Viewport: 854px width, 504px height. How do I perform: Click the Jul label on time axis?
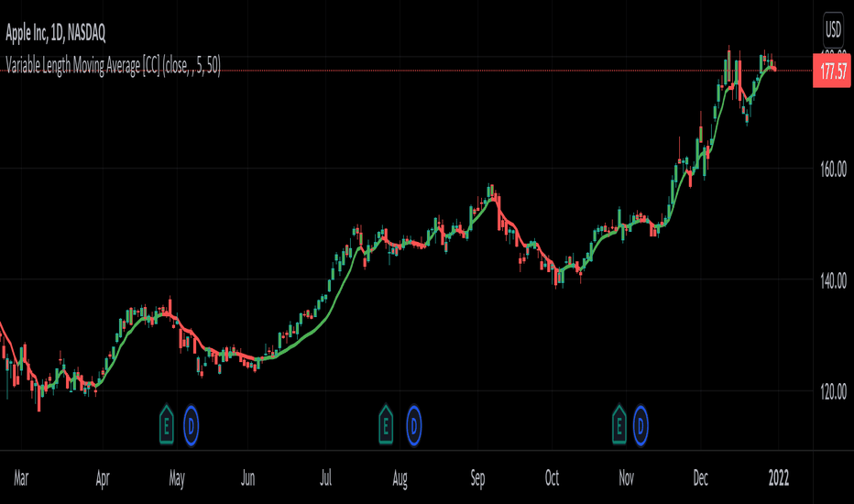point(325,478)
